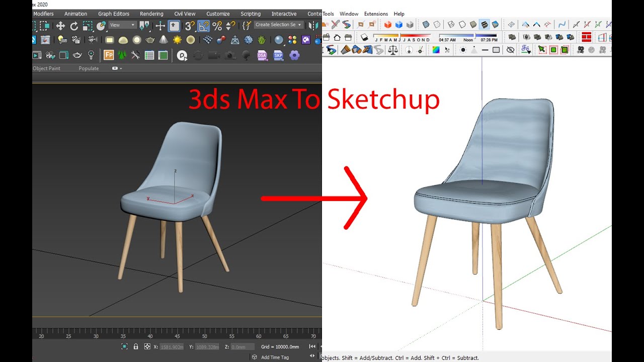Toggle the selection lock icon
The width and height of the screenshot is (644, 362).
(136, 346)
